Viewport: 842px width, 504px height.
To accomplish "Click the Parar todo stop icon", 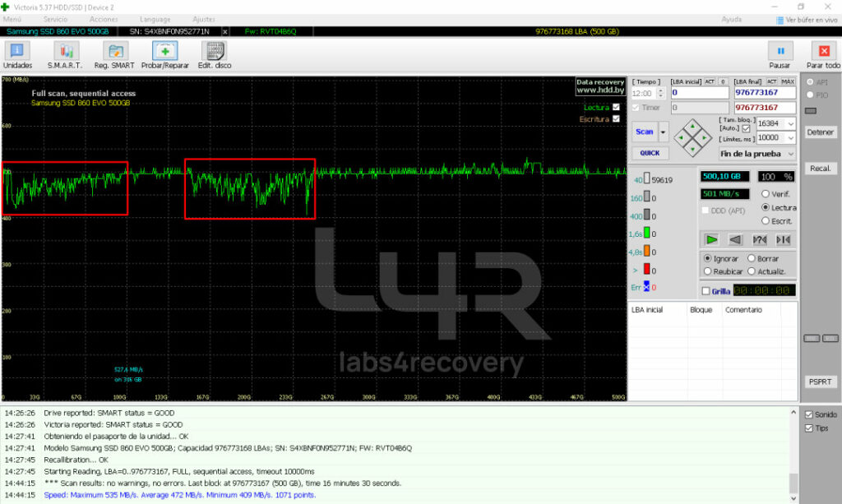I will click(x=824, y=51).
